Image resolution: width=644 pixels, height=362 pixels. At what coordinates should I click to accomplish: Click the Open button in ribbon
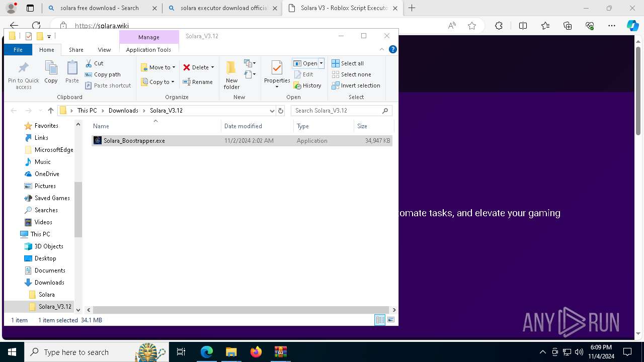(x=305, y=63)
